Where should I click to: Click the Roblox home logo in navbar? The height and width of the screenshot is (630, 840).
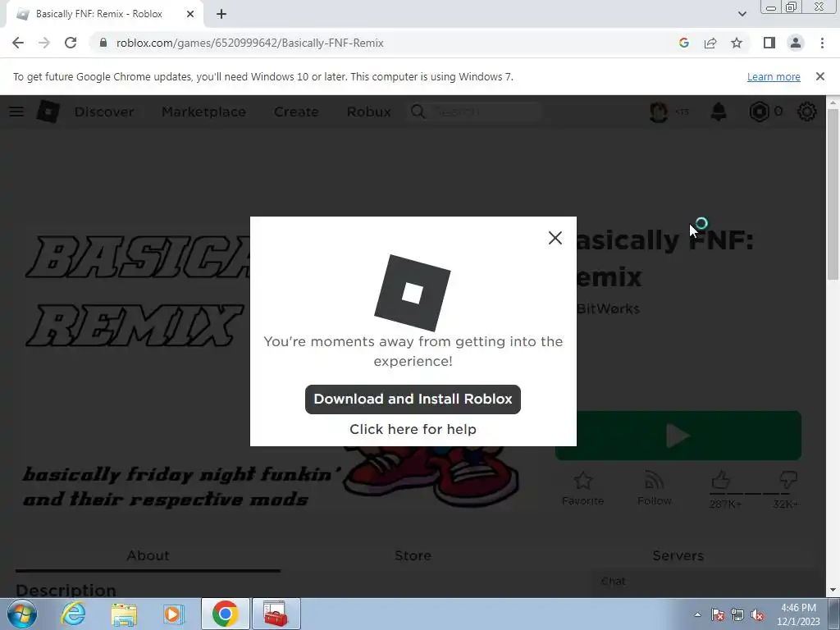click(48, 112)
